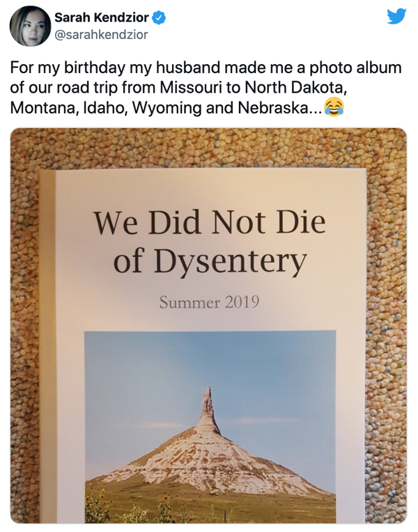Click the book title 'We Did Not Die'
The image size is (418, 532).
[210, 224]
